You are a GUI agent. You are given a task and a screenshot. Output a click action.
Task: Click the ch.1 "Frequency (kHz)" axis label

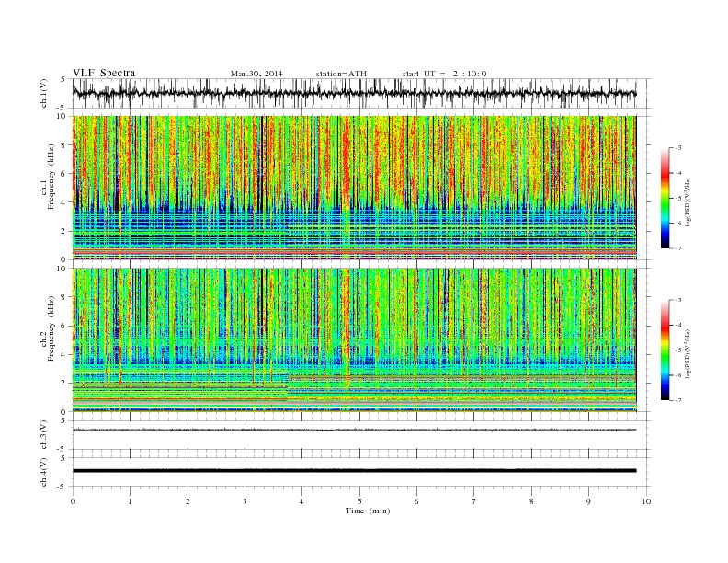51,177
